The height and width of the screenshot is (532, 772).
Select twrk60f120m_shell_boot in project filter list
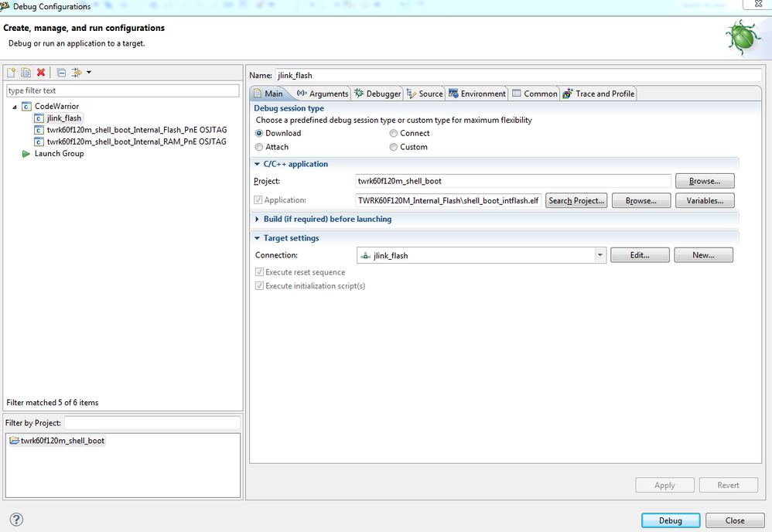(x=57, y=441)
